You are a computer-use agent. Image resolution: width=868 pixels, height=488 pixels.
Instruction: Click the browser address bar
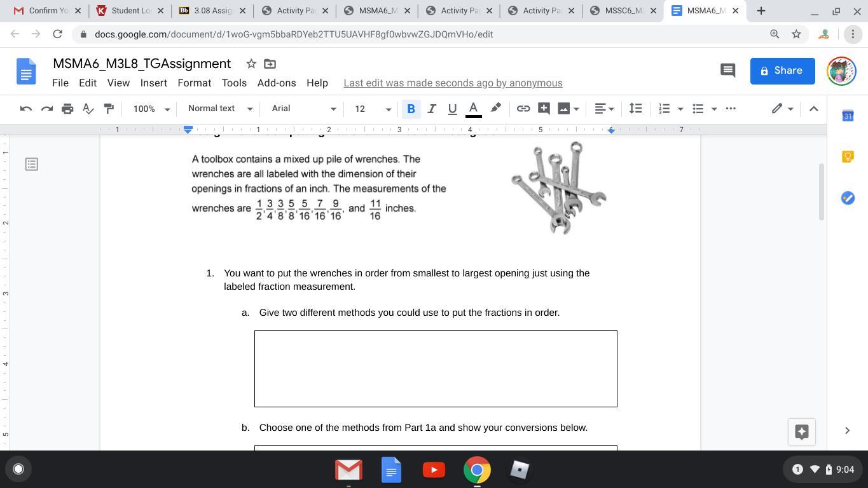pyautogui.click(x=420, y=34)
